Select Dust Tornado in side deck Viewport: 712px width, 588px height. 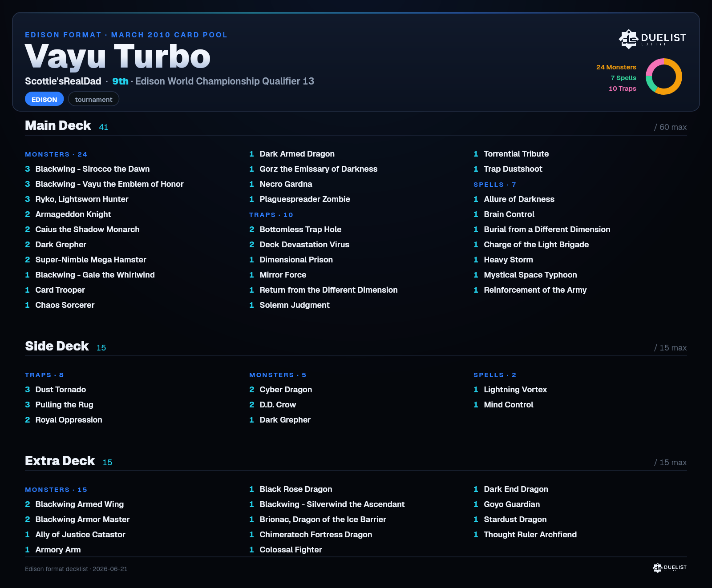[x=61, y=390]
